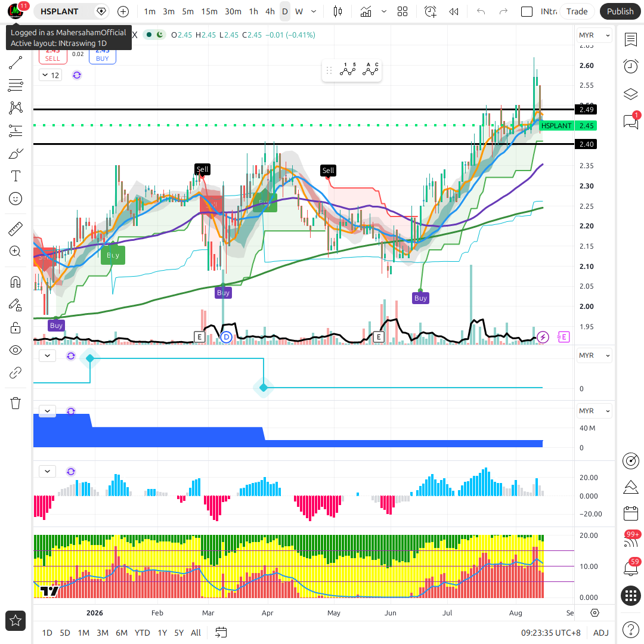Image resolution: width=644 pixels, height=644 pixels.
Task: Remove drawings with the trash icon
Action: [x=16, y=403]
